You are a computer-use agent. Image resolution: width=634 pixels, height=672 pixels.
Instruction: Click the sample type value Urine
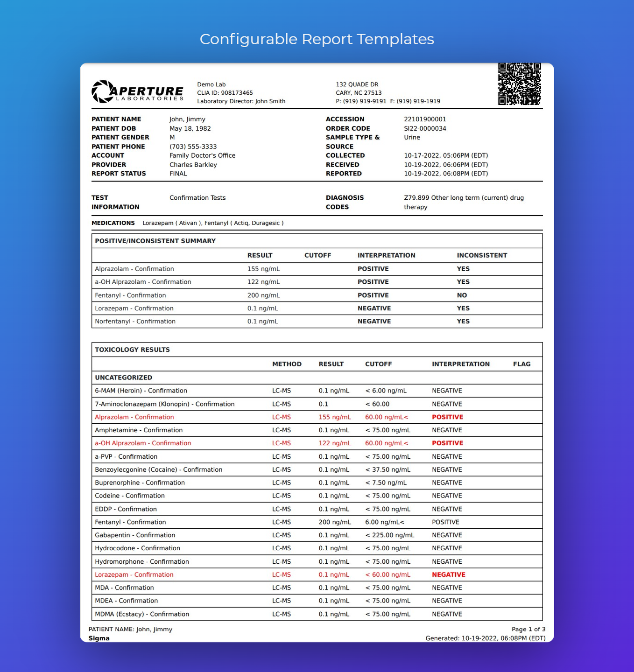point(412,137)
